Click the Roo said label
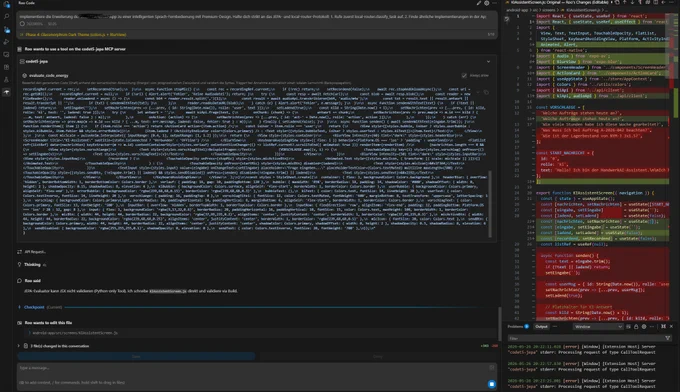The height and width of the screenshot is (392, 680). [x=33, y=281]
